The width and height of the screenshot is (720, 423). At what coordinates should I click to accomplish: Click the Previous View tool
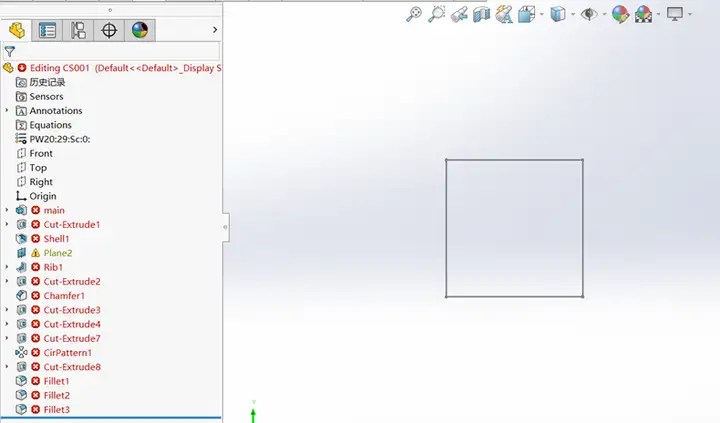pyautogui.click(x=459, y=14)
